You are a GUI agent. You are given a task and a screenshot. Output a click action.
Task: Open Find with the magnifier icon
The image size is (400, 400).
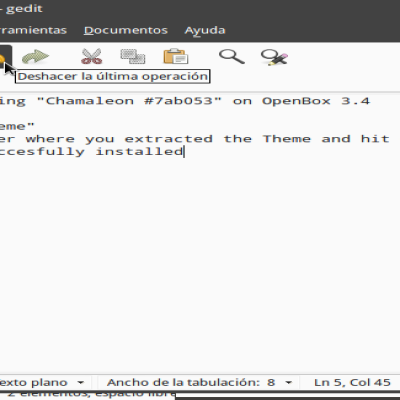point(232,56)
